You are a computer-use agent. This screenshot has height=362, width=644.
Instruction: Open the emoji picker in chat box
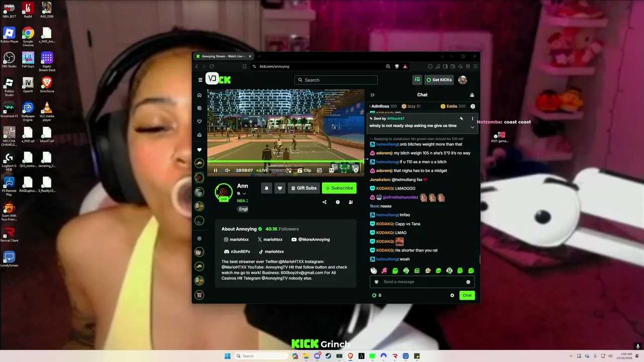click(x=468, y=282)
